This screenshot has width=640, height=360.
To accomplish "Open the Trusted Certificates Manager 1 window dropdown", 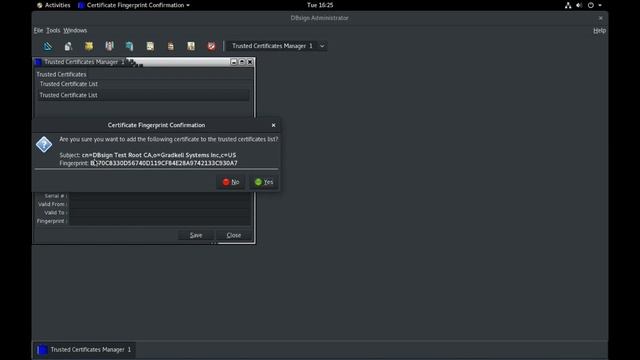I will [277, 46].
